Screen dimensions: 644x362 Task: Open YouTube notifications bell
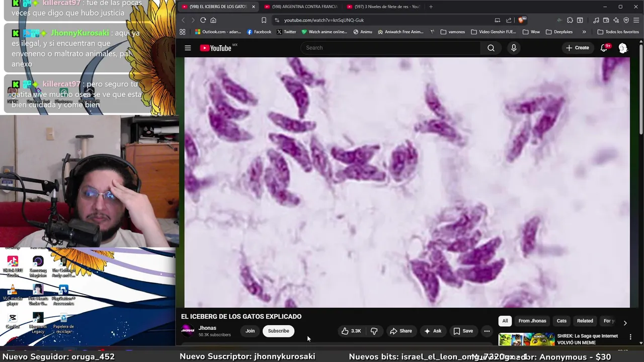point(604,48)
